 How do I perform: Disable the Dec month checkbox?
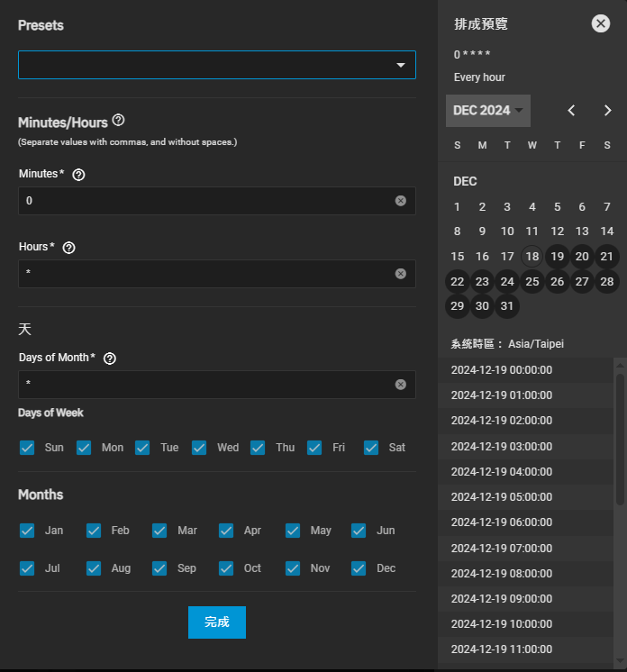(x=359, y=568)
